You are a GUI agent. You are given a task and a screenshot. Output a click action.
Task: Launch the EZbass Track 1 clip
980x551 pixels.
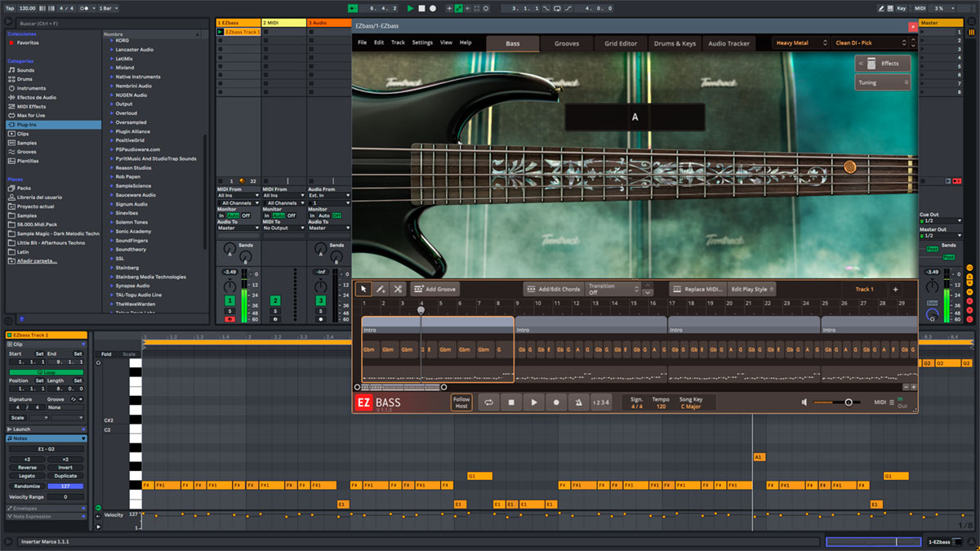[220, 32]
